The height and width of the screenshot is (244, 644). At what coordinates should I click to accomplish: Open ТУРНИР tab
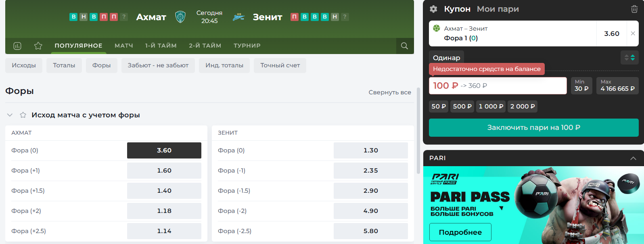247,46
